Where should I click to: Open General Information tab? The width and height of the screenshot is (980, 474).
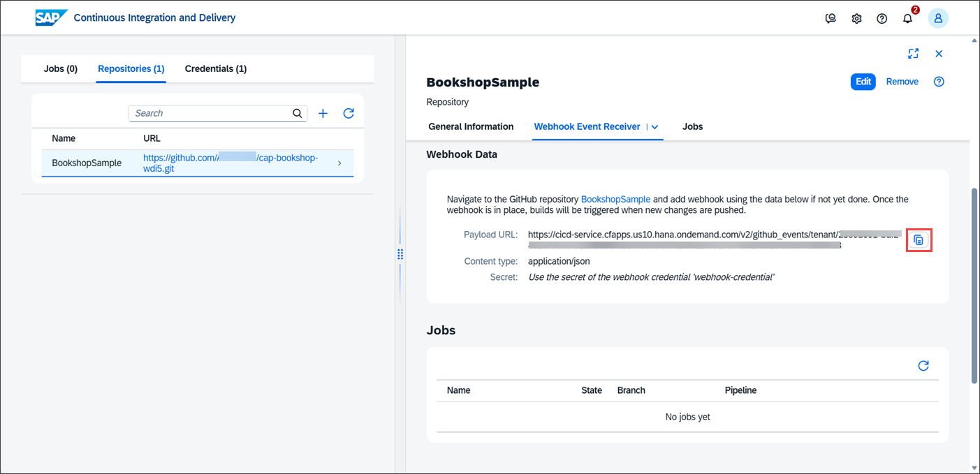point(471,126)
